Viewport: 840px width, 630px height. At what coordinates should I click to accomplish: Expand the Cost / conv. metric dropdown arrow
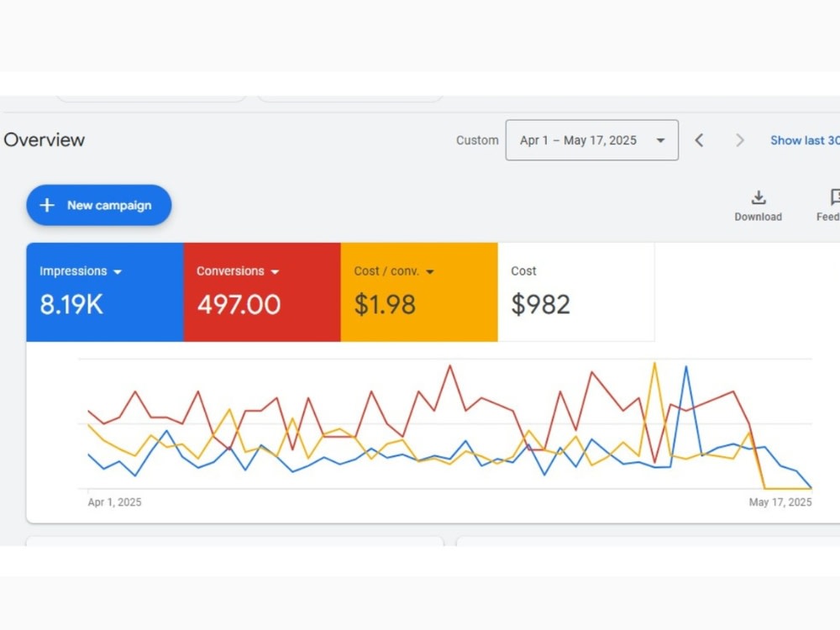click(429, 271)
